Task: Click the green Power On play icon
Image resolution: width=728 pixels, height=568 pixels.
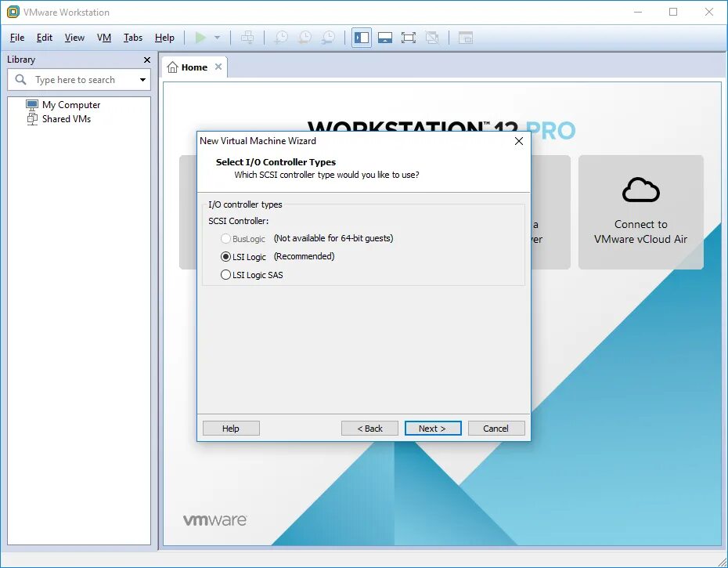Action: coord(200,38)
